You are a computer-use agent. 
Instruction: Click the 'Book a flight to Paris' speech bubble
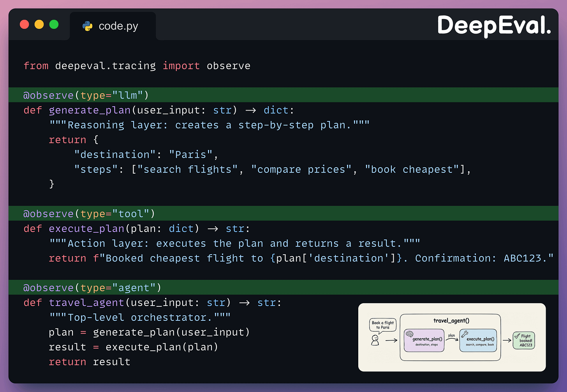(x=383, y=325)
